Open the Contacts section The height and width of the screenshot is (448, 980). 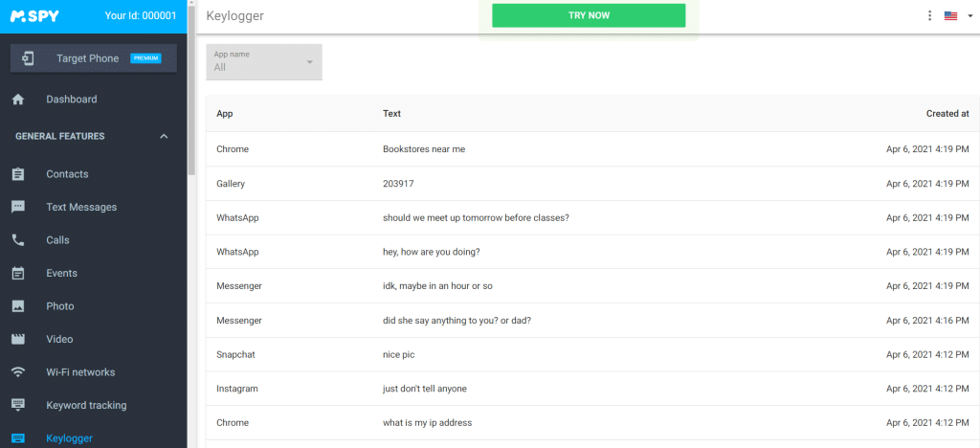tap(67, 174)
